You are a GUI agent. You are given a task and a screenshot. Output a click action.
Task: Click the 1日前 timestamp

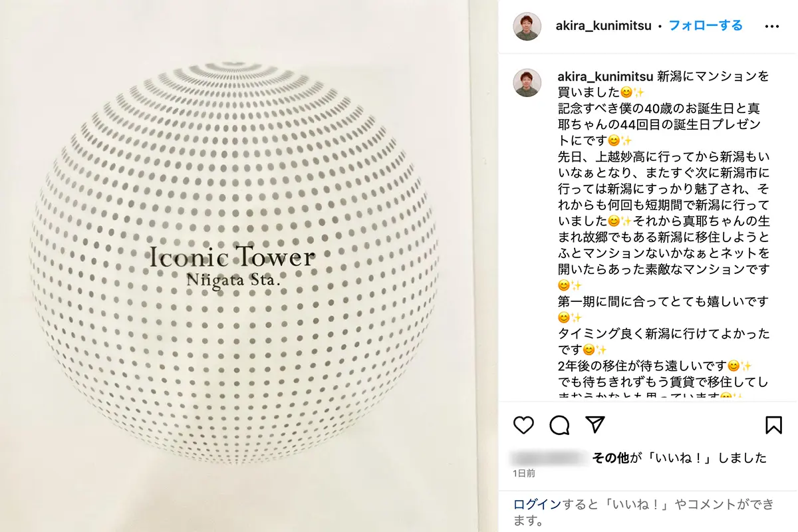(524, 473)
